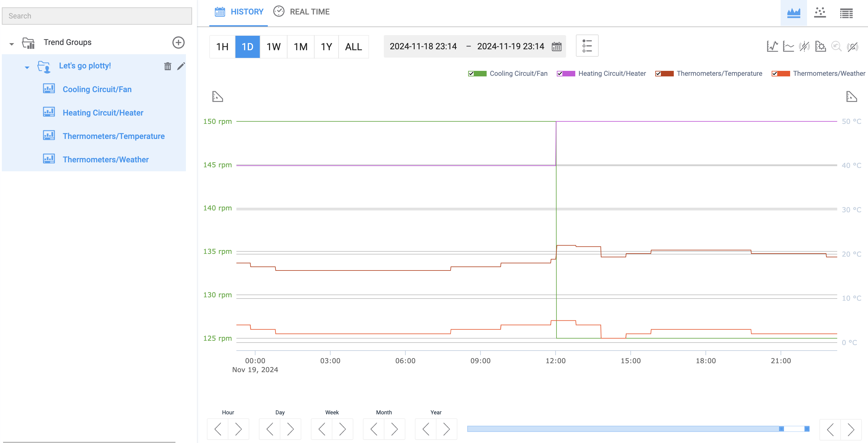Step forward one week
This screenshot has width=868, height=443.
click(x=342, y=429)
